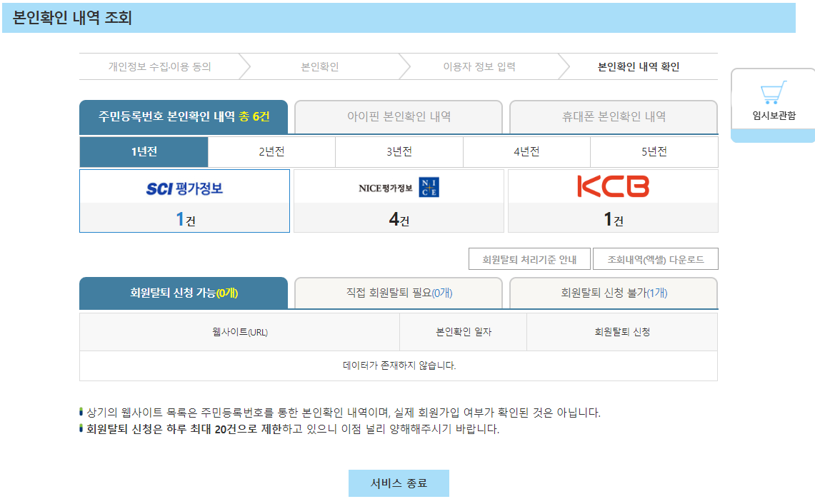The image size is (815, 504).
Task: Click the notice line starting with 상기의 웹사이트 목록은
Action: click(343, 413)
